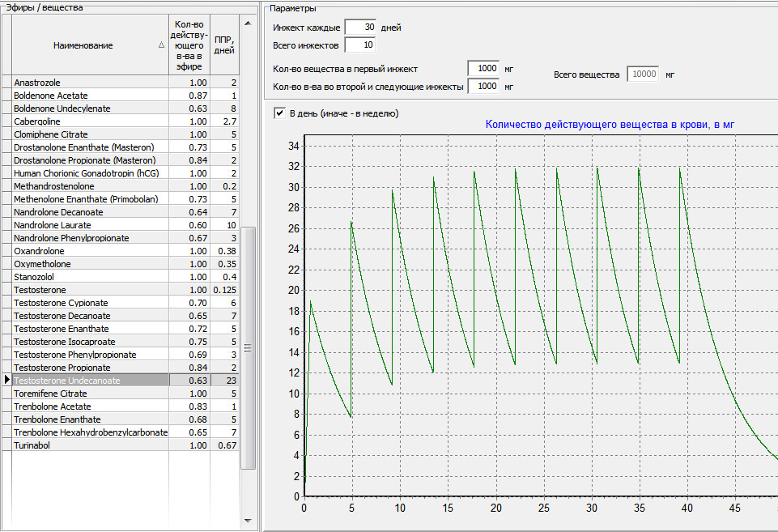Click the ППР value of Testosterone Cypionate

click(x=224, y=303)
